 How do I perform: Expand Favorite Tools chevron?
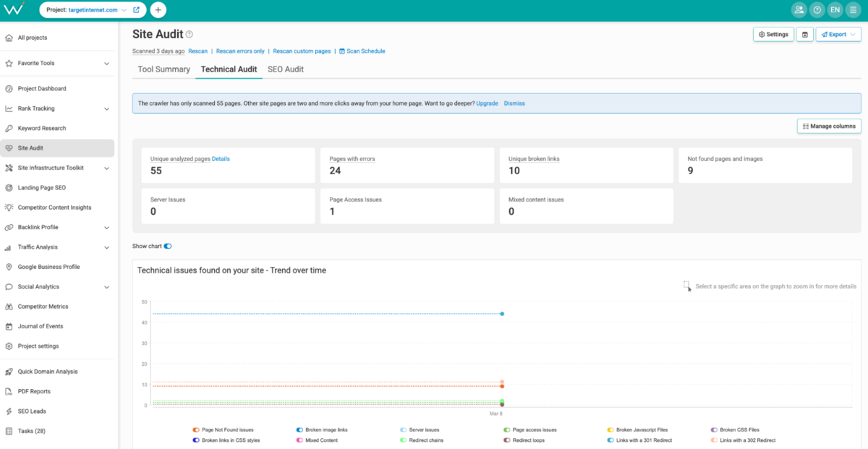(x=106, y=64)
